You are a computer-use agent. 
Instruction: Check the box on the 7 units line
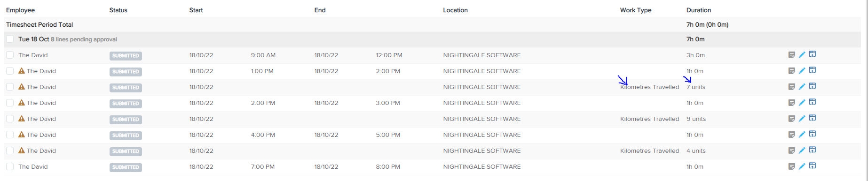[10, 87]
